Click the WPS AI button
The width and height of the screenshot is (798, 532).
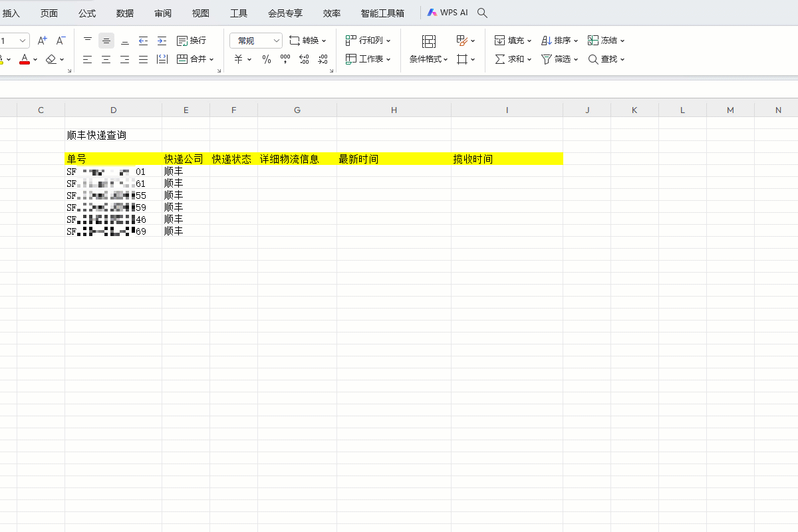click(x=448, y=13)
